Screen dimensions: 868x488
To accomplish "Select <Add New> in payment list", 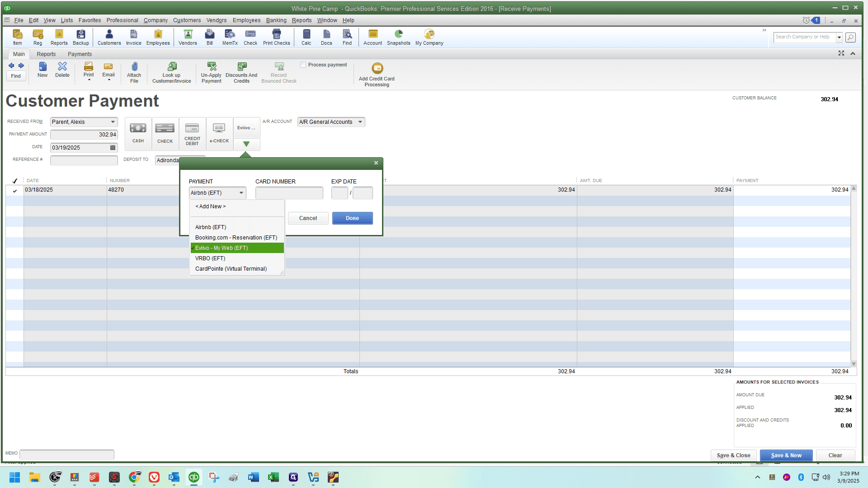I will pos(211,206).
